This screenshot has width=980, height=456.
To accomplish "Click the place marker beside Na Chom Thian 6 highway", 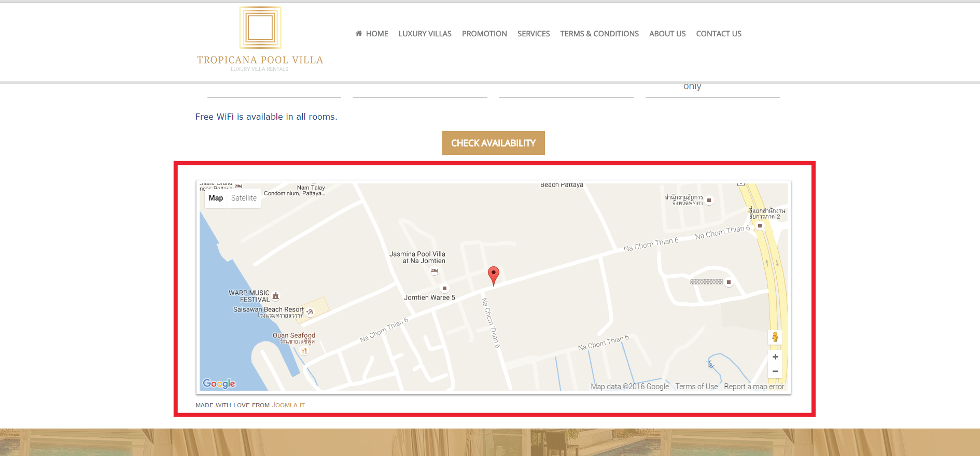I will [x=760, y=225].
